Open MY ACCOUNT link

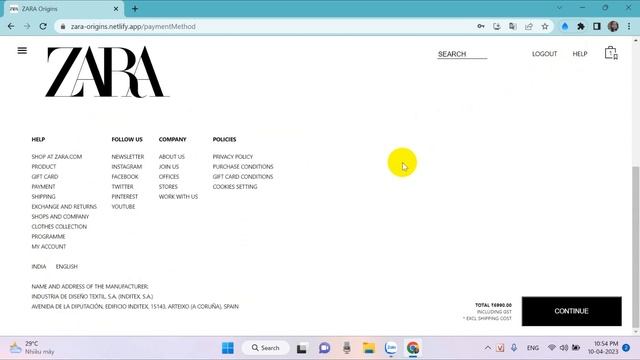click(49, 247)
